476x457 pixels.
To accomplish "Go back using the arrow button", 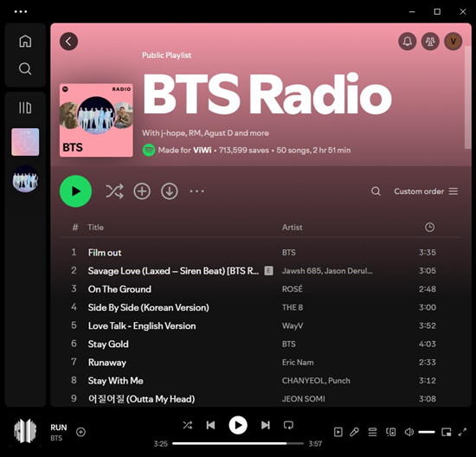I will pos(68,42).
